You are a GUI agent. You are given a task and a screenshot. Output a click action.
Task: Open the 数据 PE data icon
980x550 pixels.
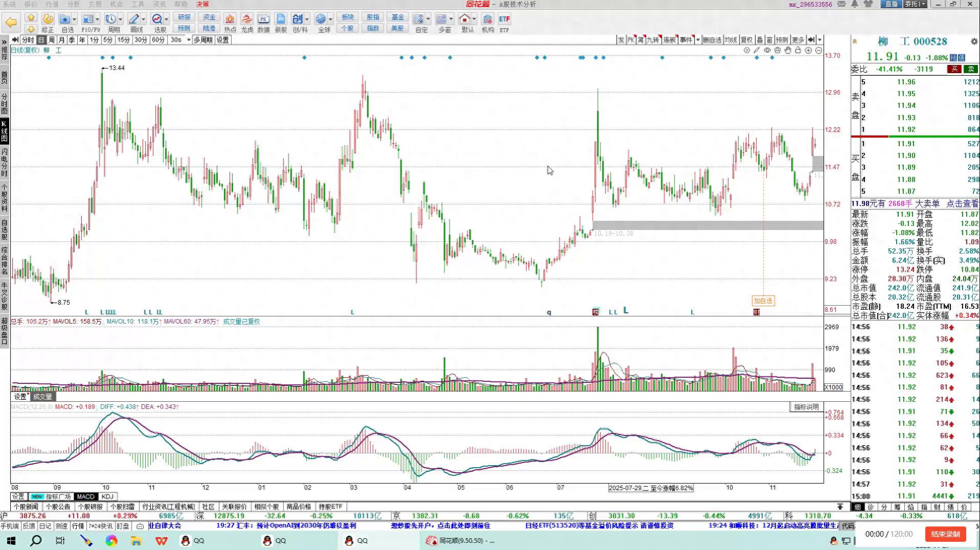(263, 19)
